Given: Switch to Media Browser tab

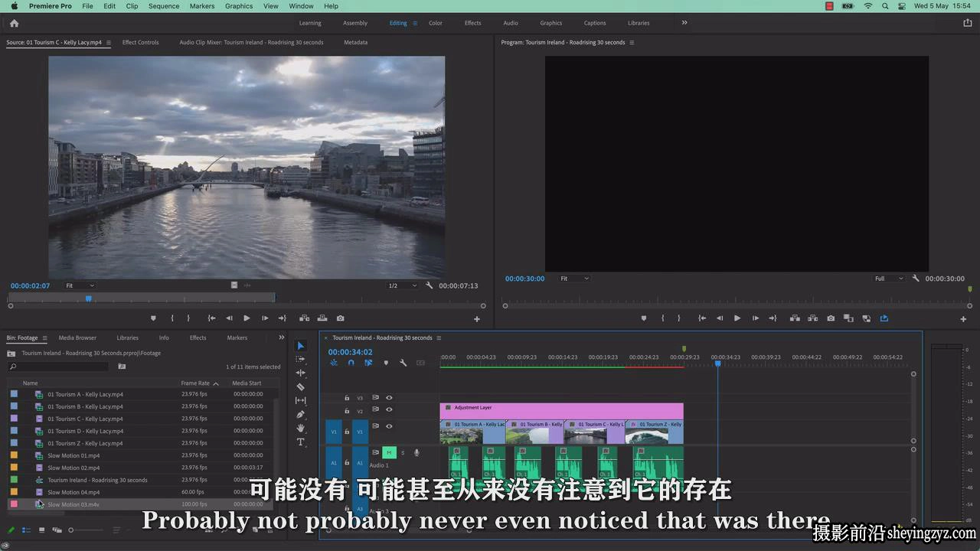Looking at the screenshot, I should pos(77,337).
